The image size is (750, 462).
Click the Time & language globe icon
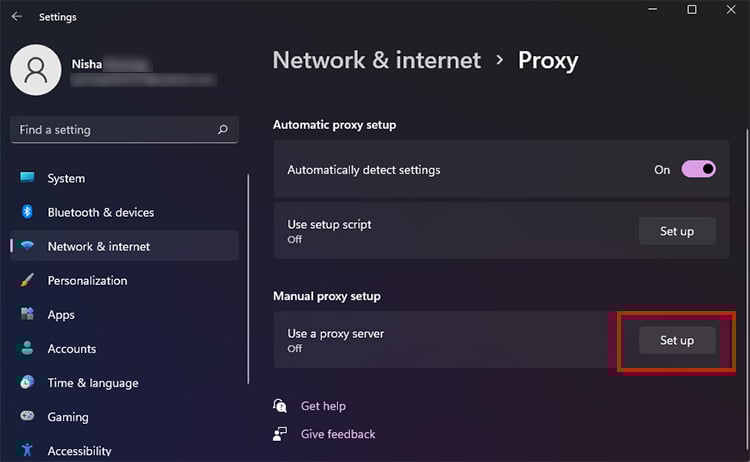pos(27,383)
